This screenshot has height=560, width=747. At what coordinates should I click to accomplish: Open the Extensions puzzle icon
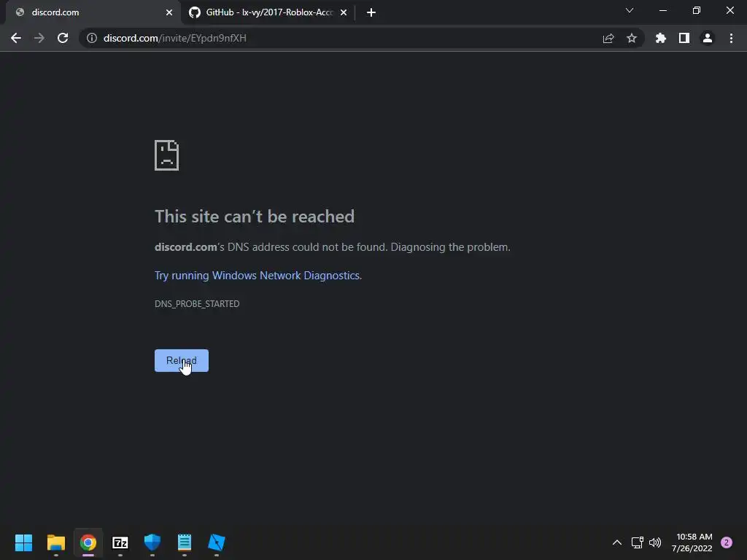pos(661,38)
